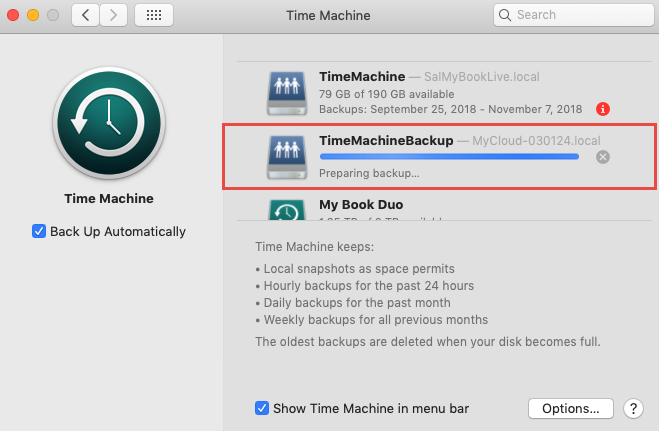Go back with the left chevron
The width and height of the screenshot is (659, 431).
pos(86,15)
